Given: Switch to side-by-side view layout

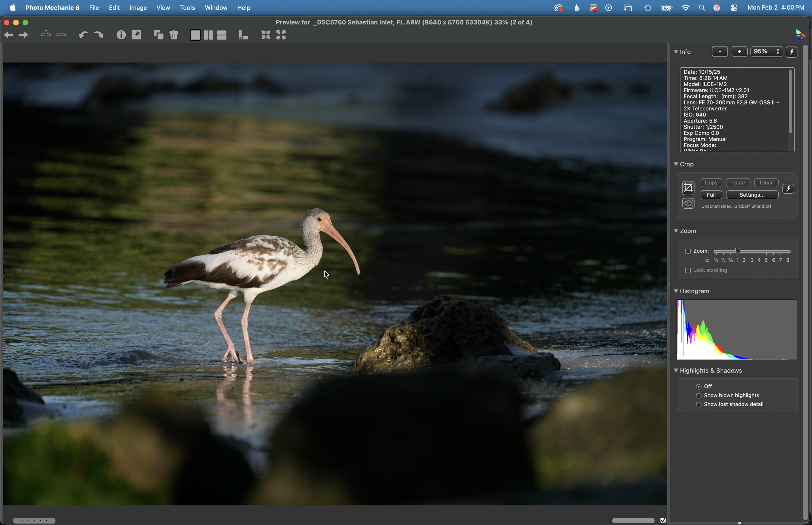Looking at the screenshot, I should coord(209,35).
